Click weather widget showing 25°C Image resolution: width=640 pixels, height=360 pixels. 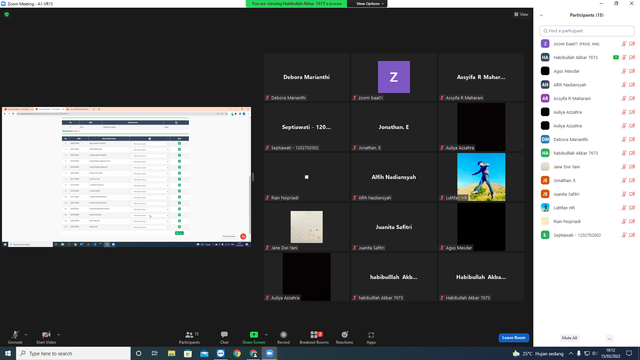click(539, 353)
